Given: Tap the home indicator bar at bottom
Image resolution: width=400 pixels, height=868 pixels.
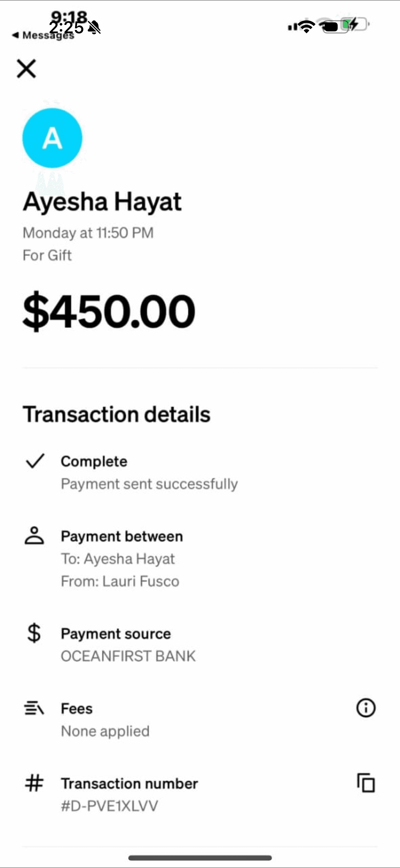Looking at the screenshot, I should (200, 857).
